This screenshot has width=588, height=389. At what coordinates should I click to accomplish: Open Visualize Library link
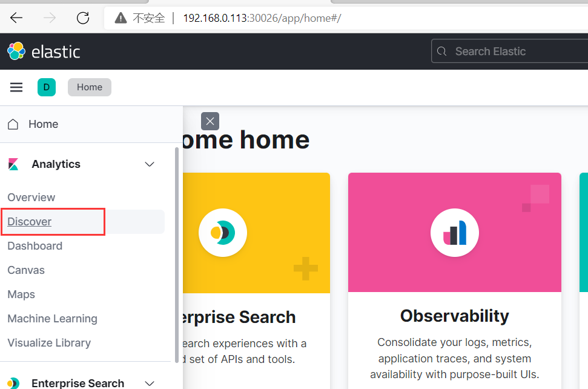49,343
